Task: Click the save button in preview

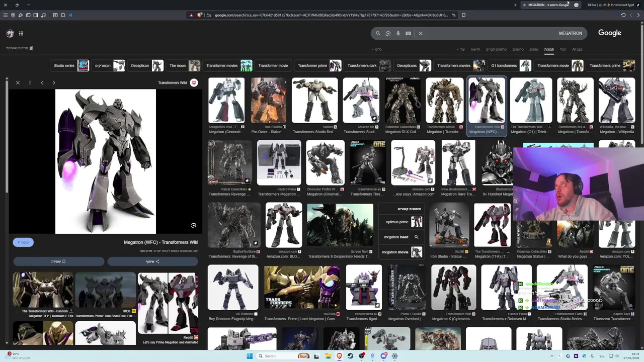Action: [x=58, y=261]
